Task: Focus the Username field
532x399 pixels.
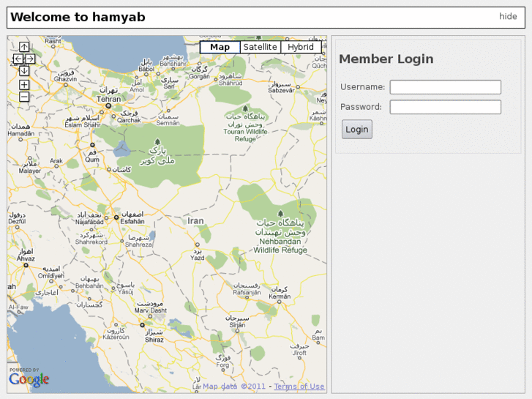Action: 445,87
